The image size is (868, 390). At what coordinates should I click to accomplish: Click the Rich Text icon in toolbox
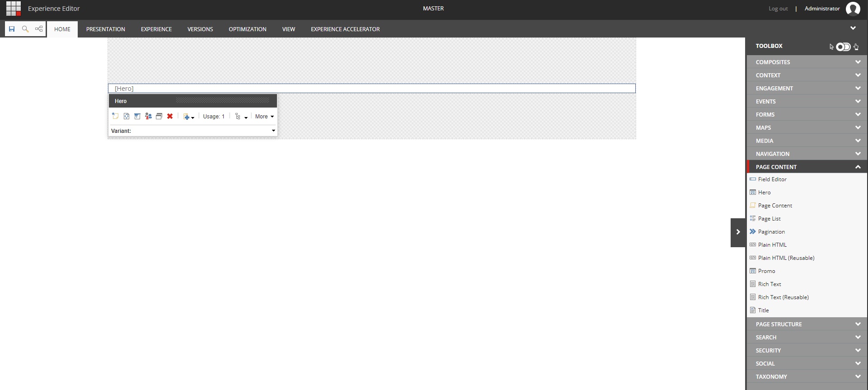tap(753, 284)
